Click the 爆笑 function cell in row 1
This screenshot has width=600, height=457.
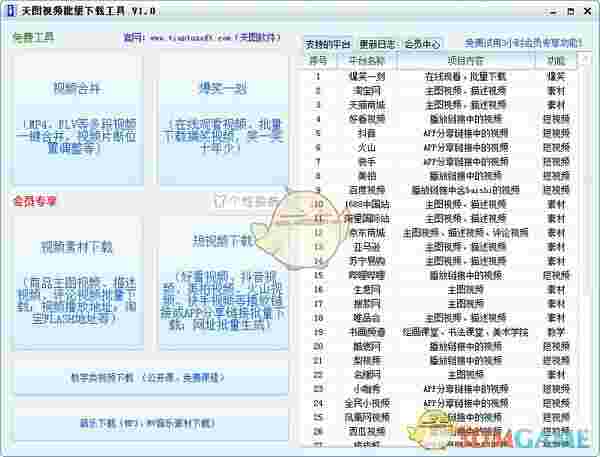tap(556, 77)
